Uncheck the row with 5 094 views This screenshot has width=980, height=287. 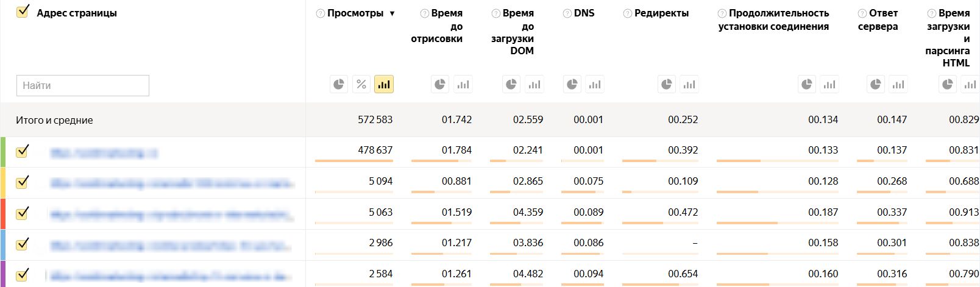point(23,182)
